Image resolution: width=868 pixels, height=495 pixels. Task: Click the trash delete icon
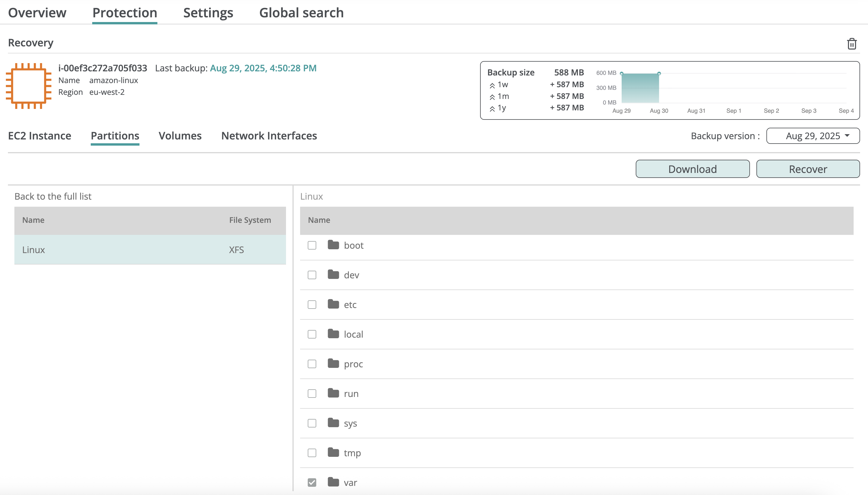coord(851,44)
